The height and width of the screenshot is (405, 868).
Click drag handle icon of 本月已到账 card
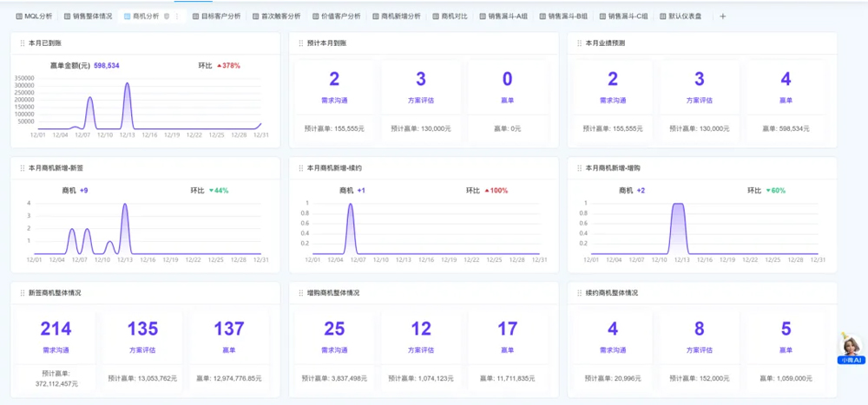pyautogui.click(x=22, y=42)
